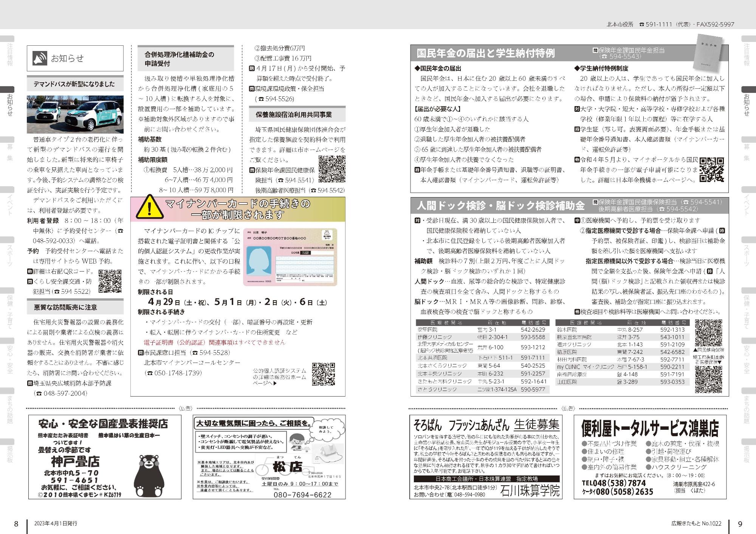The image size is (756, 534).
Task: Click the マイナンバーカードの手続きの一部が制限されます banner
Action: [238, 209]
